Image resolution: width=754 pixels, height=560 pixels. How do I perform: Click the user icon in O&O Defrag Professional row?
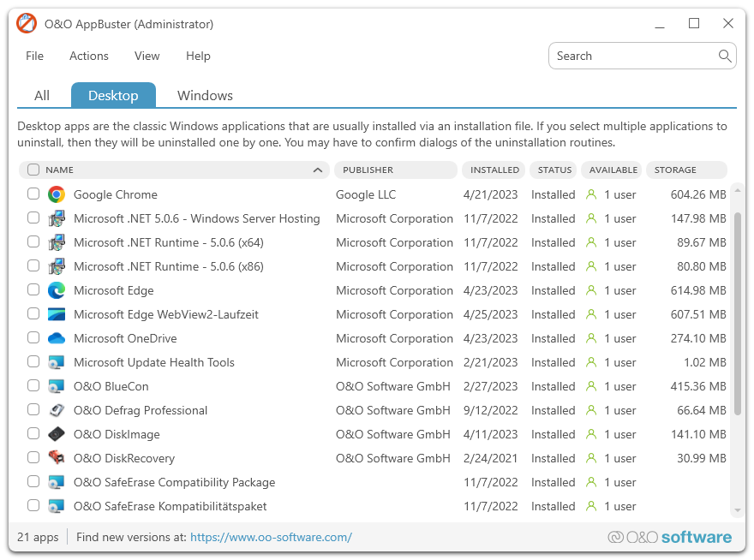click(591, 410)
